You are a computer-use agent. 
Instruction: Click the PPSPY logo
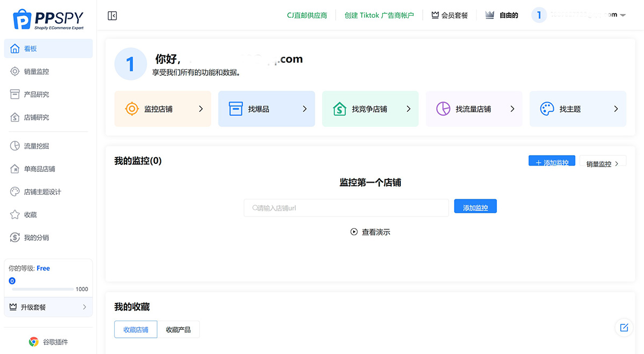[48, 19]
